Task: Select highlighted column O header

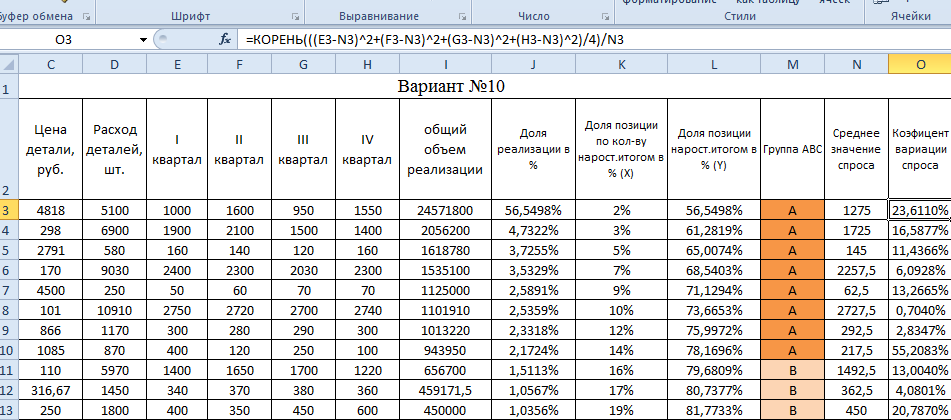Action: click(x=920, y=64)
